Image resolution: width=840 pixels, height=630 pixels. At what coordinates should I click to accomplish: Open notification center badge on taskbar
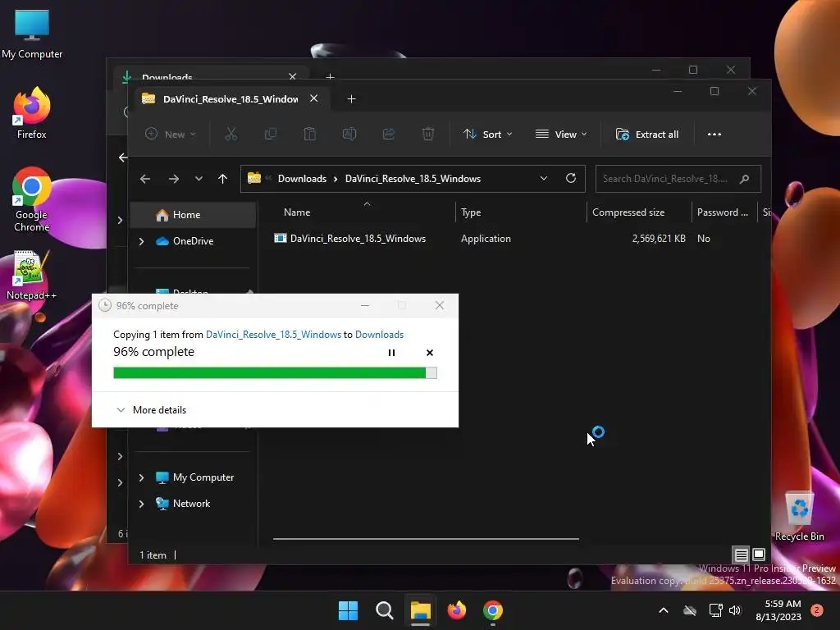(x=816, y=610)
